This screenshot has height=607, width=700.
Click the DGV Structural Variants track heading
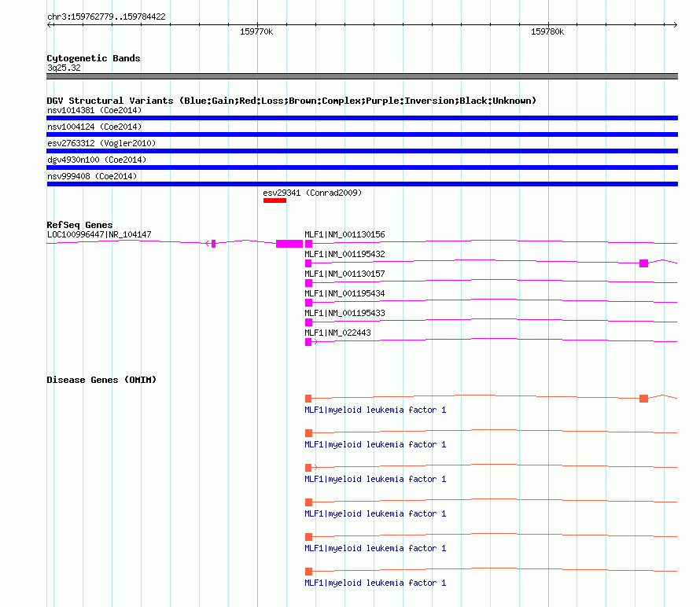[291, 101]
